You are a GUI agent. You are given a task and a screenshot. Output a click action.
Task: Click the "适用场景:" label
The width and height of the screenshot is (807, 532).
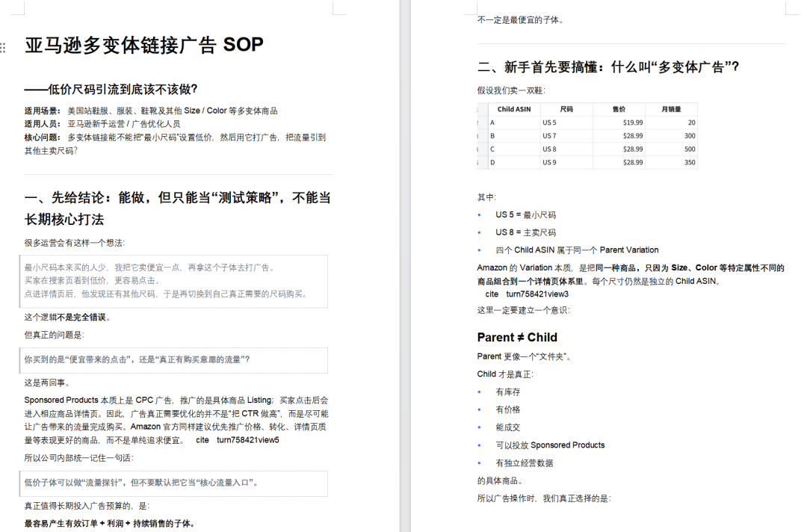tap(43, 111)
